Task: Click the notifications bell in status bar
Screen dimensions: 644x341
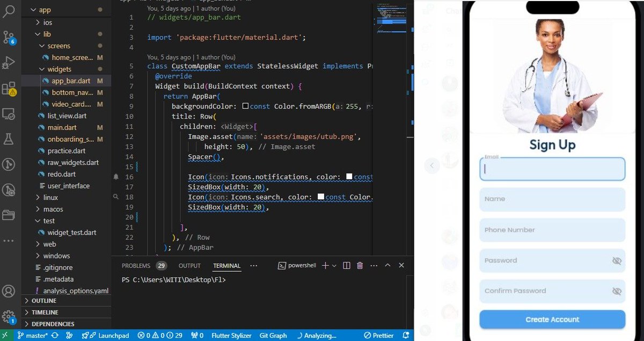Action: tap(405, 335)
